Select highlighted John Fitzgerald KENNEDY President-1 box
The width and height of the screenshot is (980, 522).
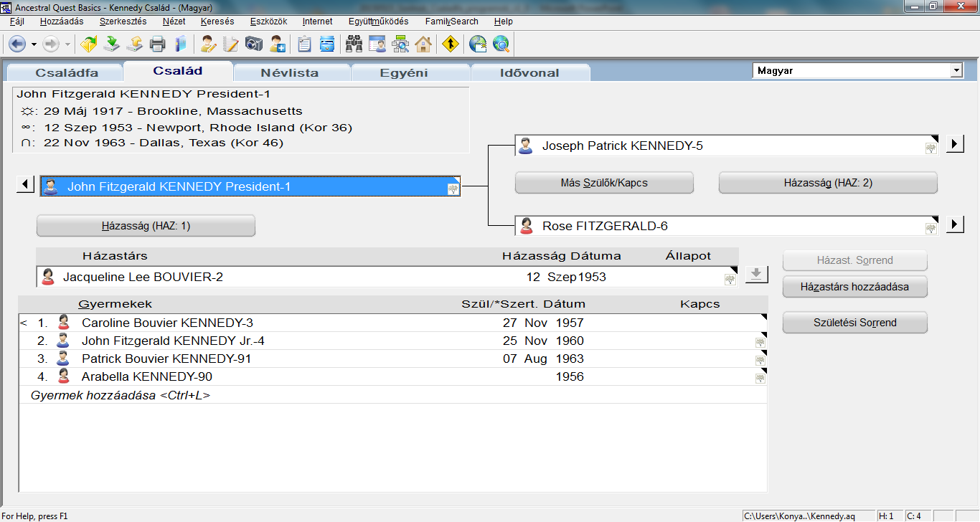(x=250, y=186)
